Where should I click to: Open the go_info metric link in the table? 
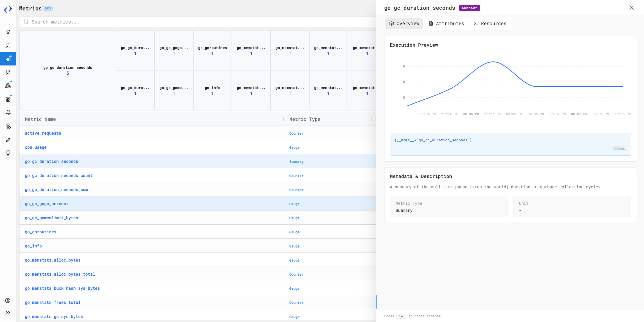pos(33,246)
